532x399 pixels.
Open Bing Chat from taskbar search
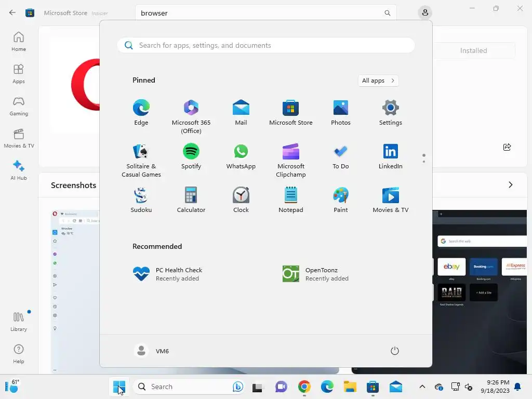point(238,387)
